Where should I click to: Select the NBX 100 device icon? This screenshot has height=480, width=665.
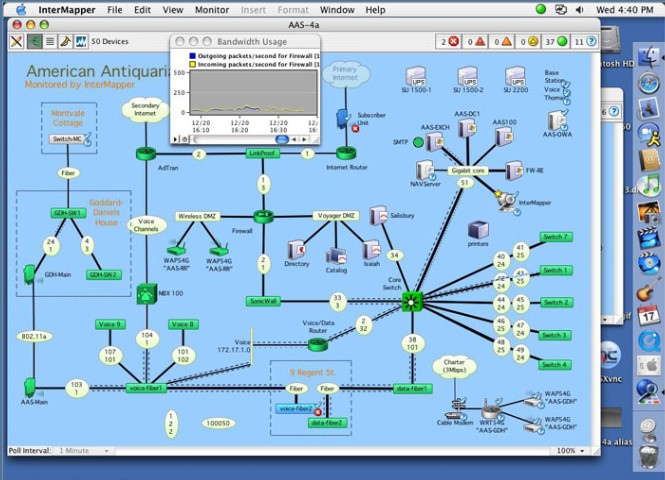(x=147, y=294)
